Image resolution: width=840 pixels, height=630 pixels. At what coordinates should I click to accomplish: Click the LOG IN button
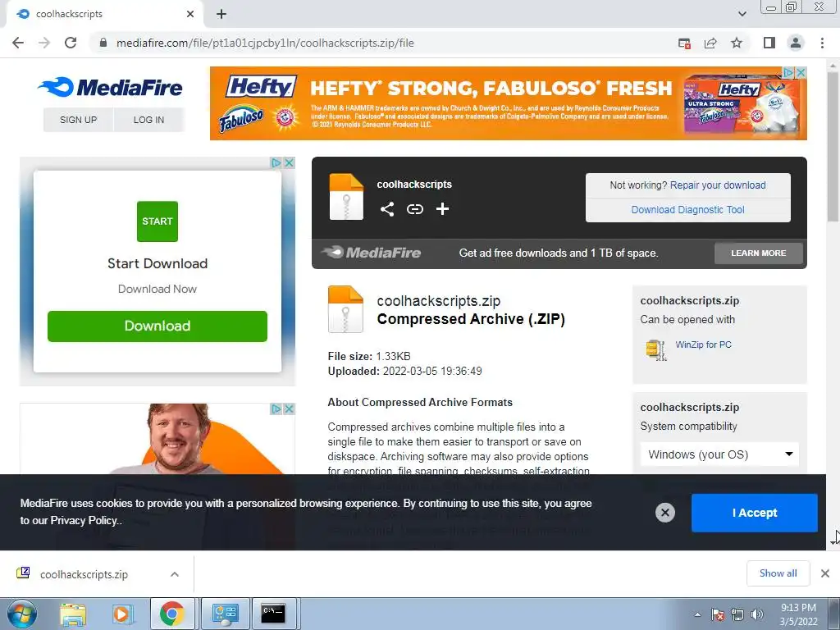[x=149, y=120]
